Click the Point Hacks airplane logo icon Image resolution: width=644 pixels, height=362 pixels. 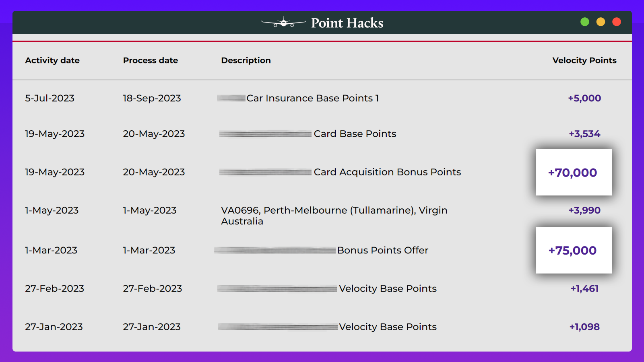tap(283, 22)
